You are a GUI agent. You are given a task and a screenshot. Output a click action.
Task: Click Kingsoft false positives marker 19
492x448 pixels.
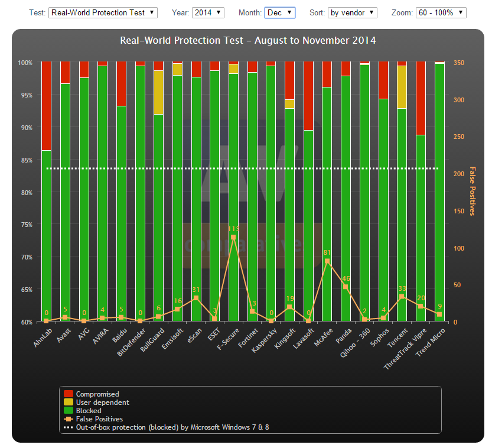coord(289,307)
